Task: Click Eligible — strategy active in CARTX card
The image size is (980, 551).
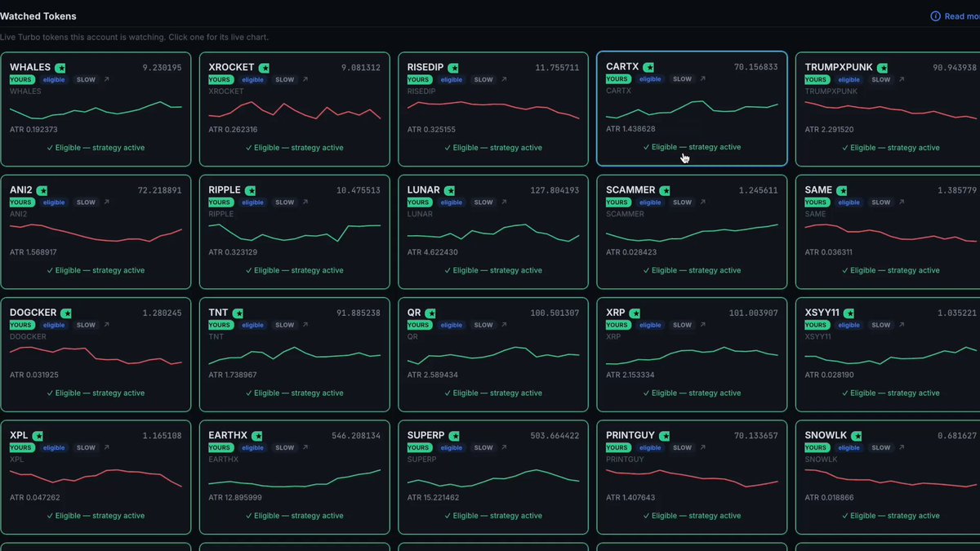Action: tap(692, 147)
